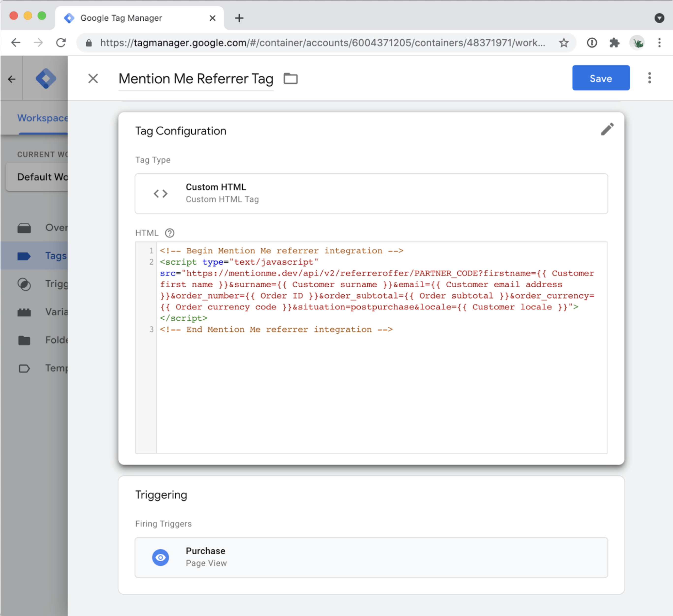
Task: Open Triggers in sidebar
Action: (x=34, y=284)
